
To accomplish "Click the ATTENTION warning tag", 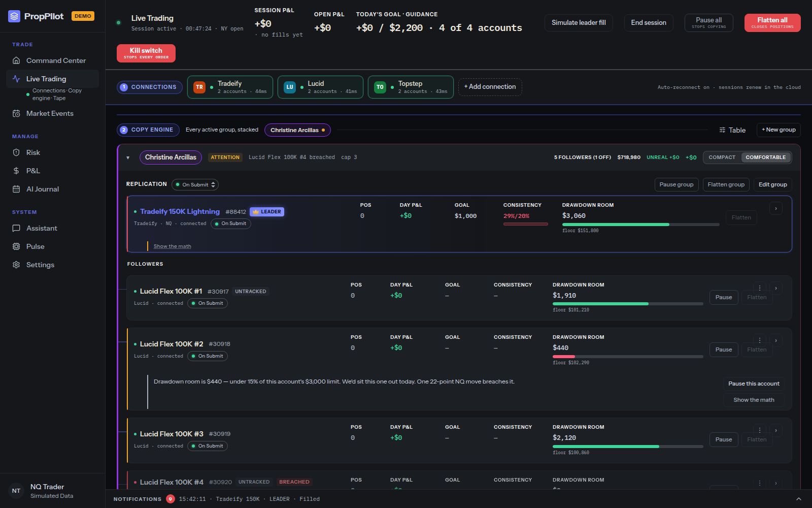I will (225, 157).
